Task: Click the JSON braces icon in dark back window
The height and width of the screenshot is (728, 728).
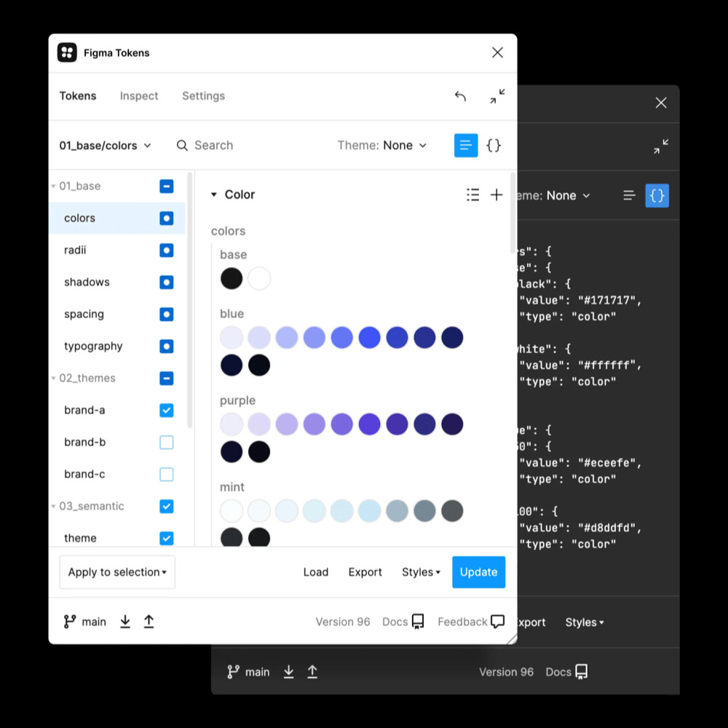Action: (x=657, y=195)
